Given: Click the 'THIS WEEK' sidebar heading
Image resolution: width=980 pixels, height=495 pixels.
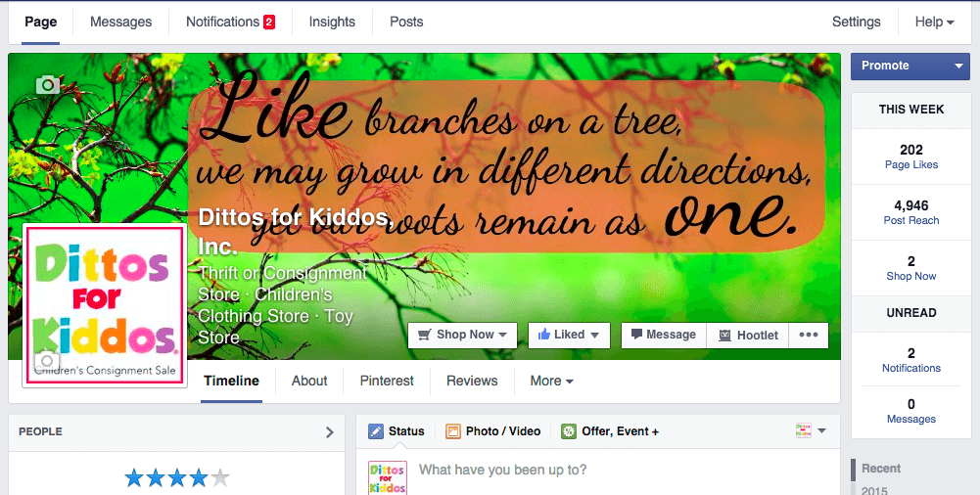Looking at the screenshot, I should click(911, 110).
